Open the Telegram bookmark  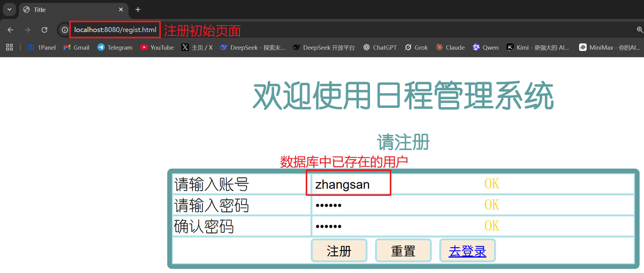(115, 47)
